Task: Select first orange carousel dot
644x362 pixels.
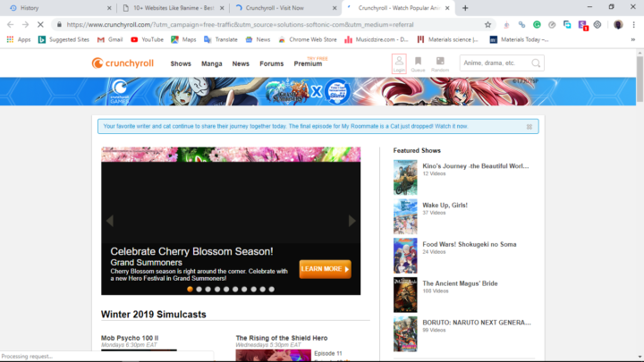Action: coord(190,289)
